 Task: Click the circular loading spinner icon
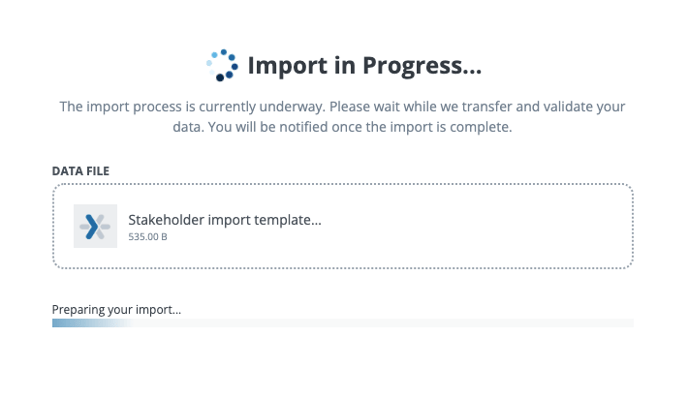(222, 65)
